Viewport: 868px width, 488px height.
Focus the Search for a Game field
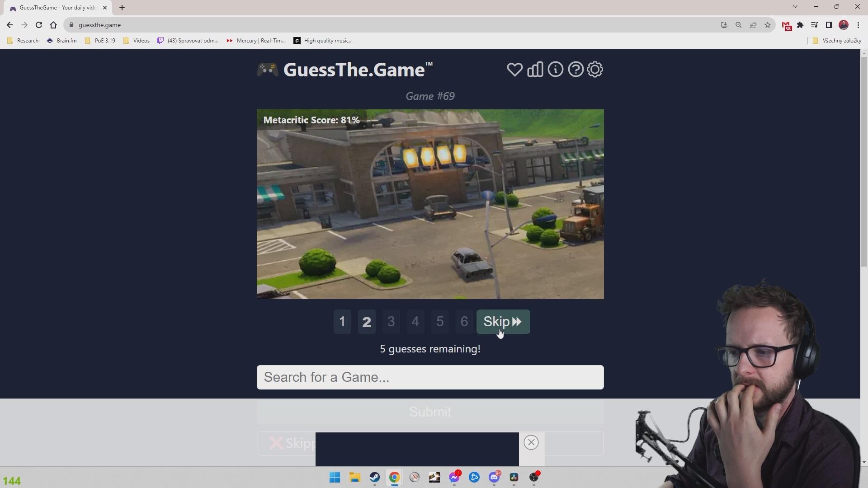[x=430, y=377]
